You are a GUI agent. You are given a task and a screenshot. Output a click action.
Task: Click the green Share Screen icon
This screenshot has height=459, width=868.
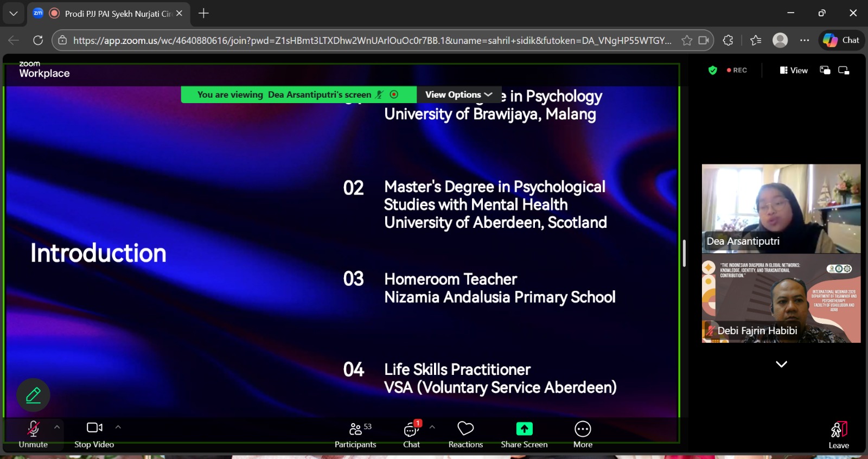click(x=524, y=429)
